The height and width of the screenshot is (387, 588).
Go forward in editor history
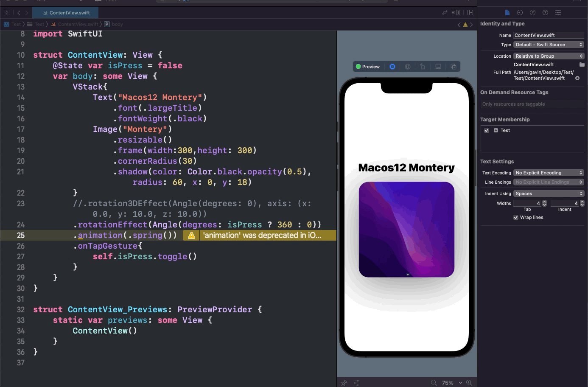click(26, 13)
